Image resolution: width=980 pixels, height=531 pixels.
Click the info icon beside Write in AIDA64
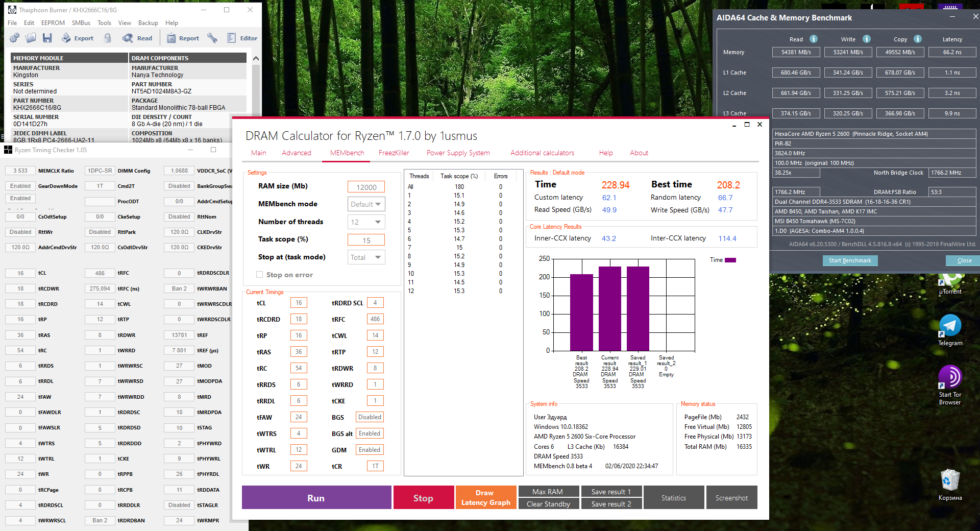(867, 39)
